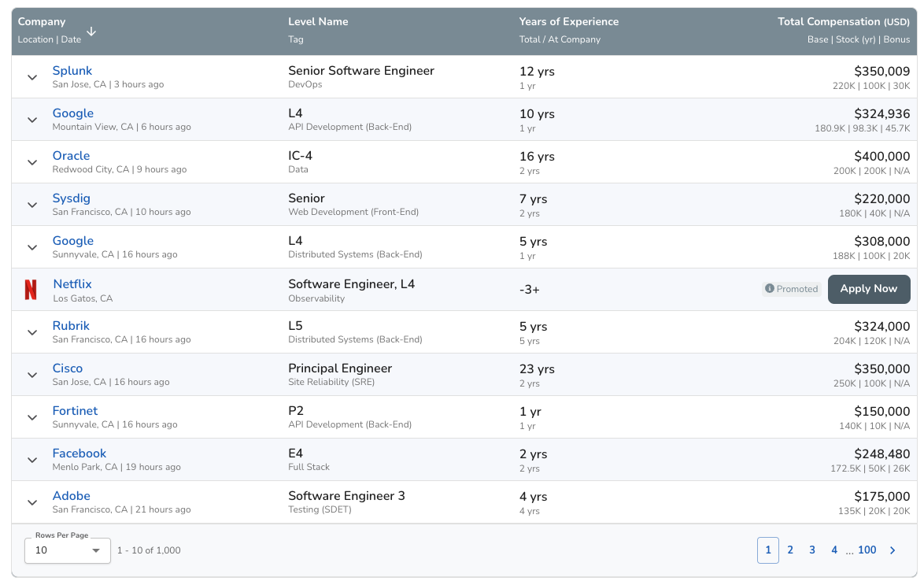Image resolution: width=924 pixels, height=585 pixels.
Task: Jump to page 100
Action: (x=867, y=550)
